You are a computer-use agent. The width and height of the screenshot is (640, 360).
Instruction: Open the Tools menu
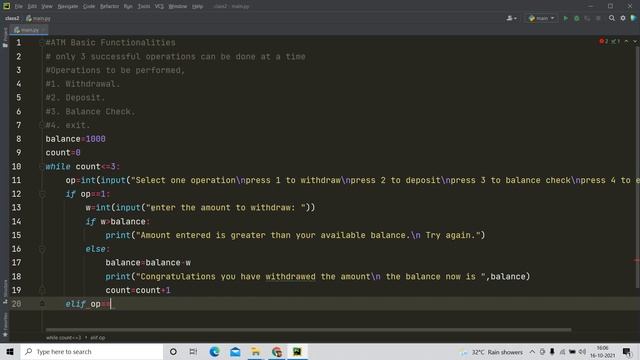[x=143, y=7]
